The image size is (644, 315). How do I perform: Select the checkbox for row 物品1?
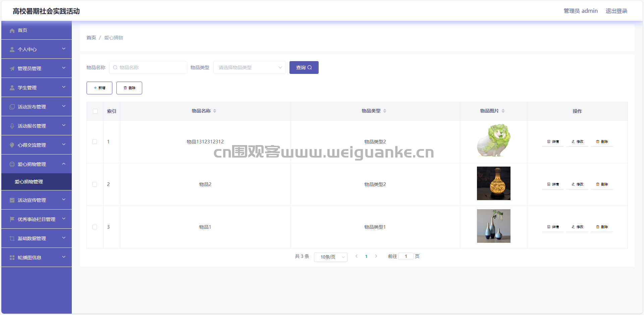[95, 227]
